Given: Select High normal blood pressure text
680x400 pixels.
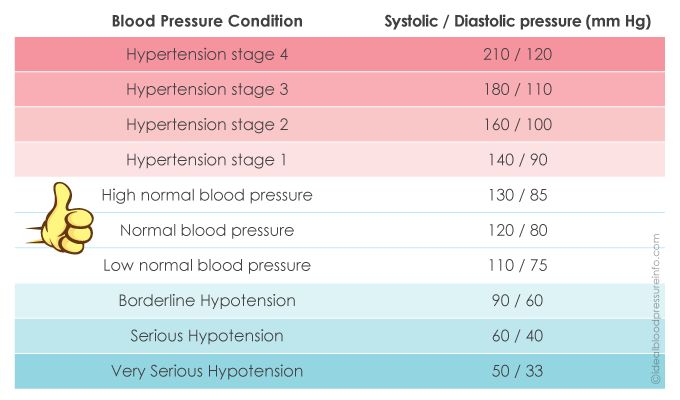Looking at the screenshot, I should point(207,195).
